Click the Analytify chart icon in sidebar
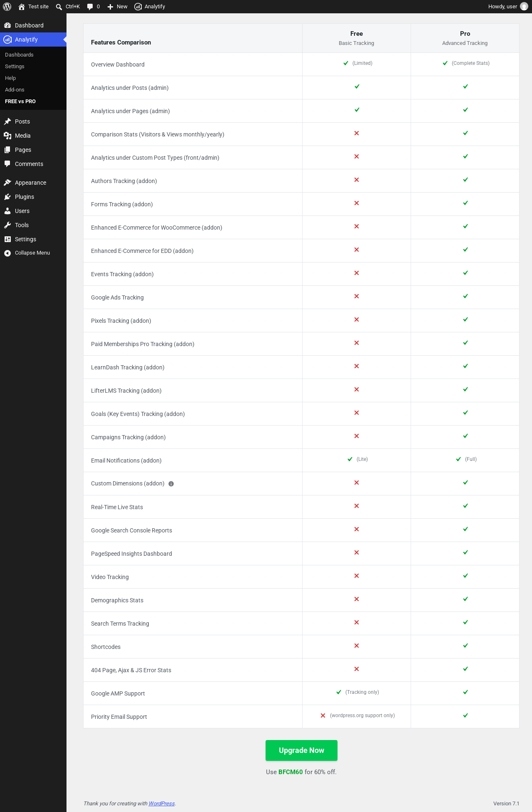 coord(7,40)
